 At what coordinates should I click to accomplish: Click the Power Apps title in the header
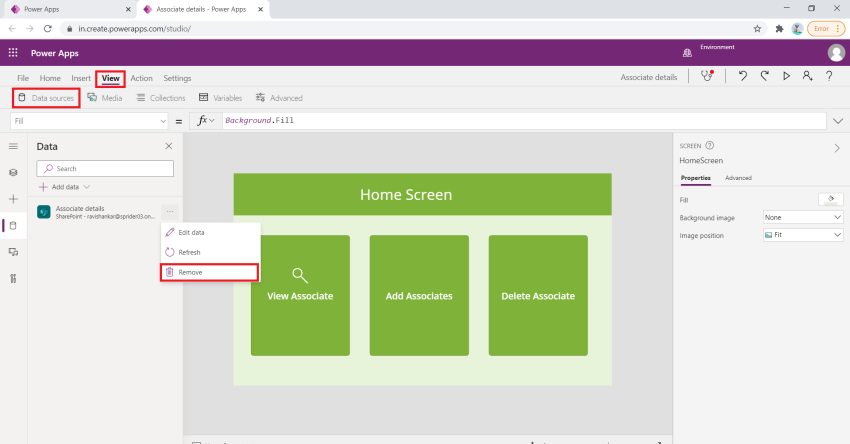click(x=55, y=53)
